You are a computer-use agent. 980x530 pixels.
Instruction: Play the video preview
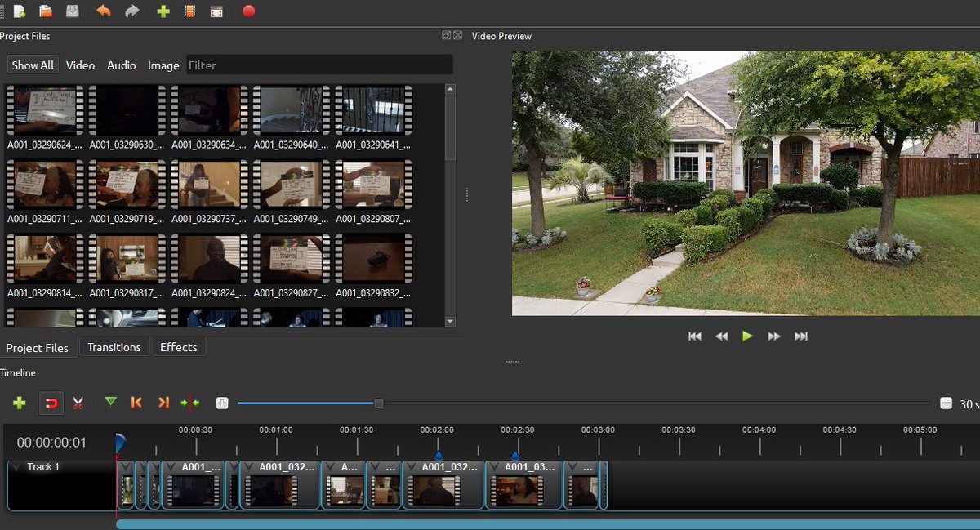click(747, 336)
